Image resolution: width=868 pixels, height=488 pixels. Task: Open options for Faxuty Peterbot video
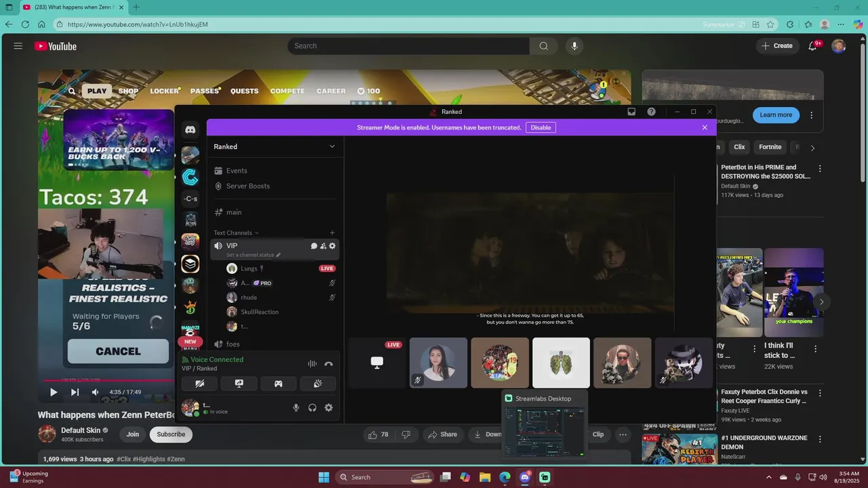(x=820, y=392)
